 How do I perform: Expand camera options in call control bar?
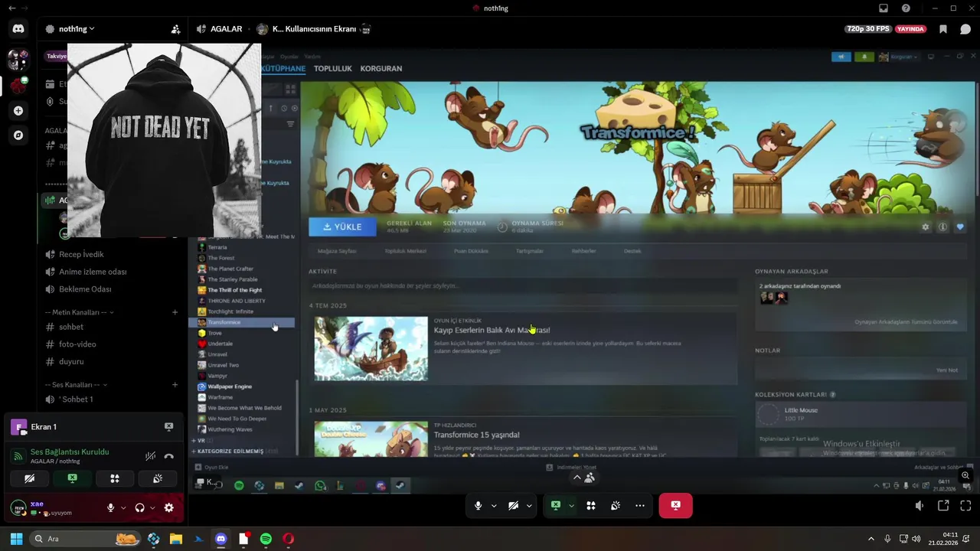coord(529,506)
